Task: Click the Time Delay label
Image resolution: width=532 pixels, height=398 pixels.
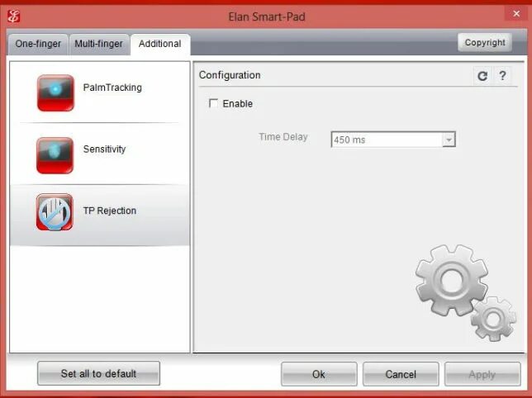Action: [283, 137]
